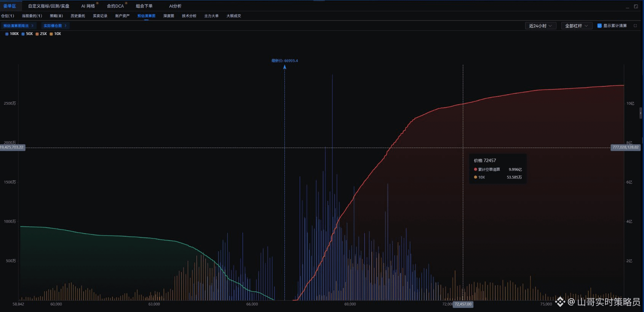
Task: Click the 66,000 x-axis price label
Action: (x=252, y=304)
